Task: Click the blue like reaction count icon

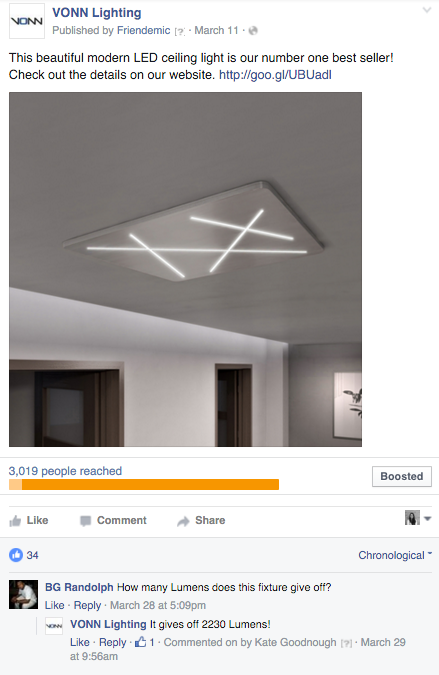Action: click(x=16, y=555)
